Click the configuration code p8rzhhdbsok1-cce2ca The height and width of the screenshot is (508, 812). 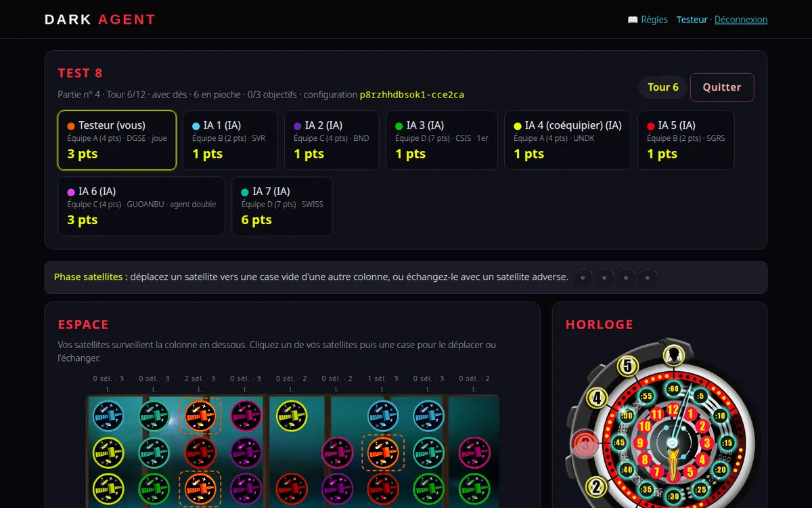pyautogui.click(x=412, y=95)
